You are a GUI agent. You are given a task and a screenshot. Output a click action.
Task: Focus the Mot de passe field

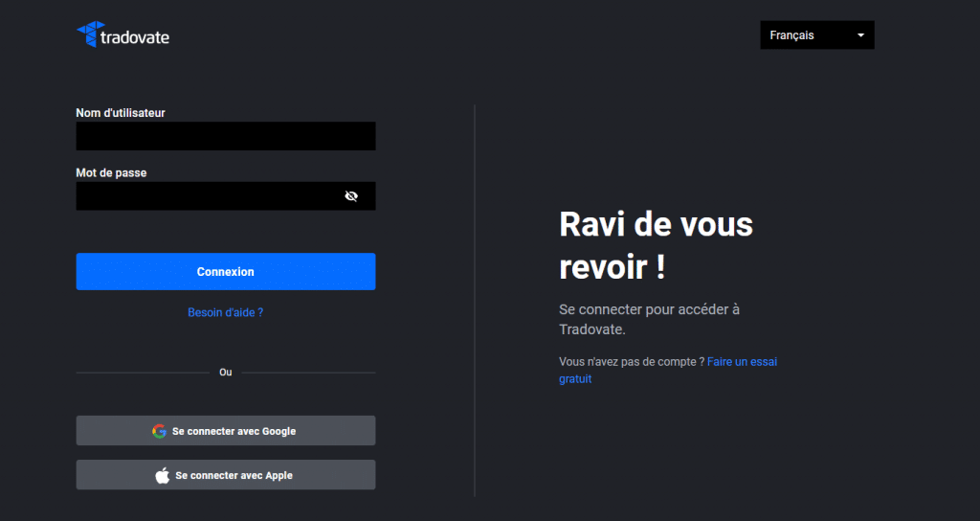click(206, 196)
